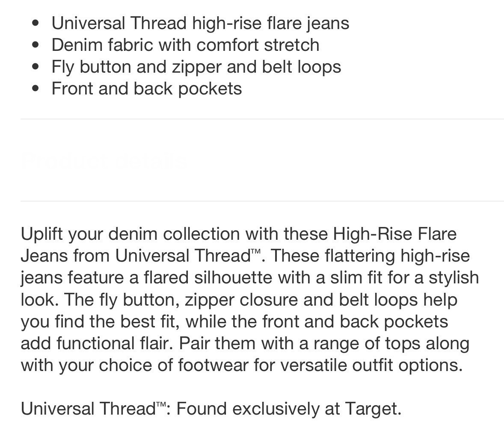Viewport: 504px width, 433px height.
Task: Click the divider line below the bullet list
Action: pos(262,119)
